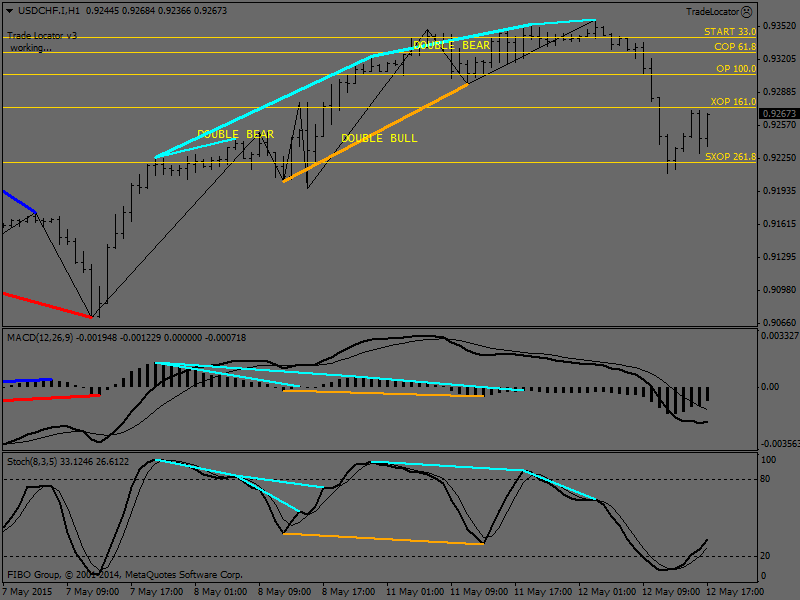Select the upper-right DOUBLE BEAR label
Viewport: 800px width, 600px height.
[451, 45]
